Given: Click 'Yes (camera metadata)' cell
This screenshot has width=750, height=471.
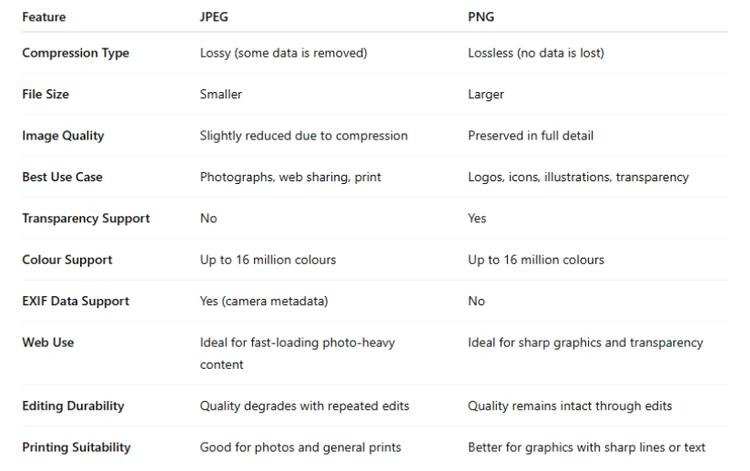Looking at the screenshot, I should [264, 301].
